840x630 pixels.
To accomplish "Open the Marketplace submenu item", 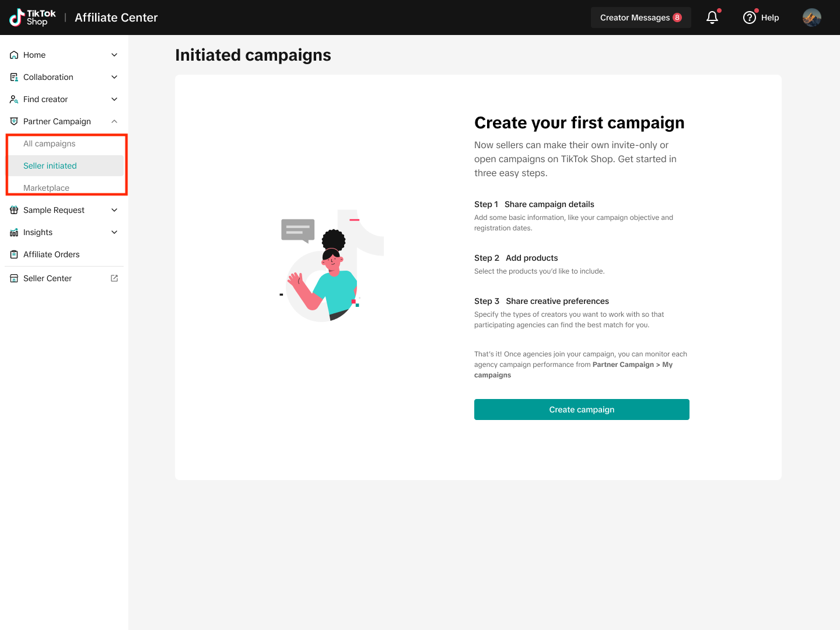I will coord(47,188).
